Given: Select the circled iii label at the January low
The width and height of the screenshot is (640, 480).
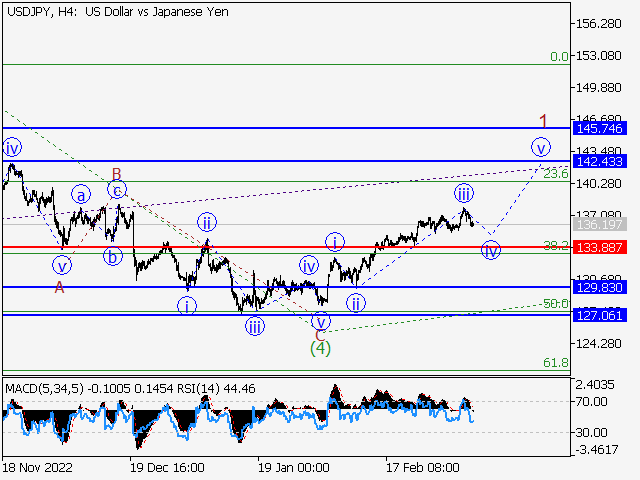Looking at the screenshot, I should pos(255,327).
